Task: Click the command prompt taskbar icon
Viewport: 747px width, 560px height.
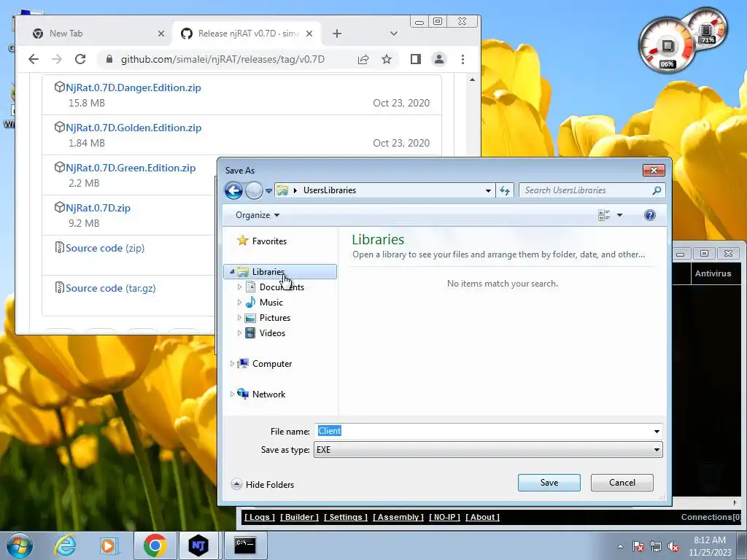Action: [x=245, y=545]
